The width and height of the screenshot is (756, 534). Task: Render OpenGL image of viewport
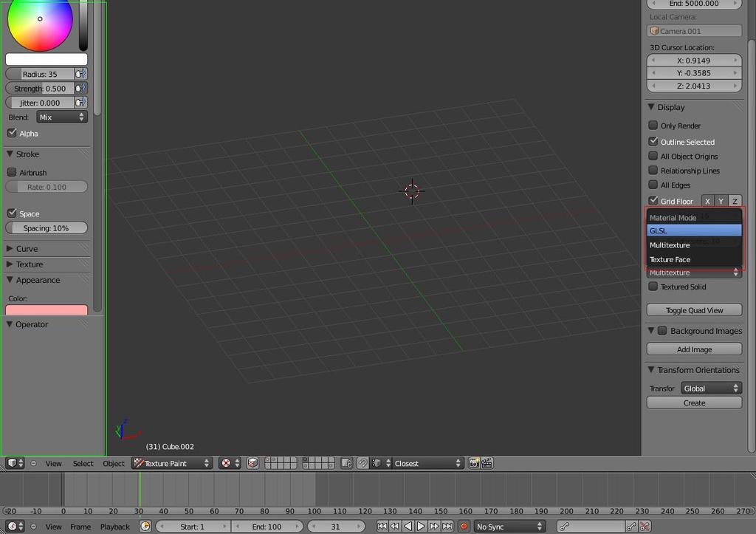(x=474, y=463)
